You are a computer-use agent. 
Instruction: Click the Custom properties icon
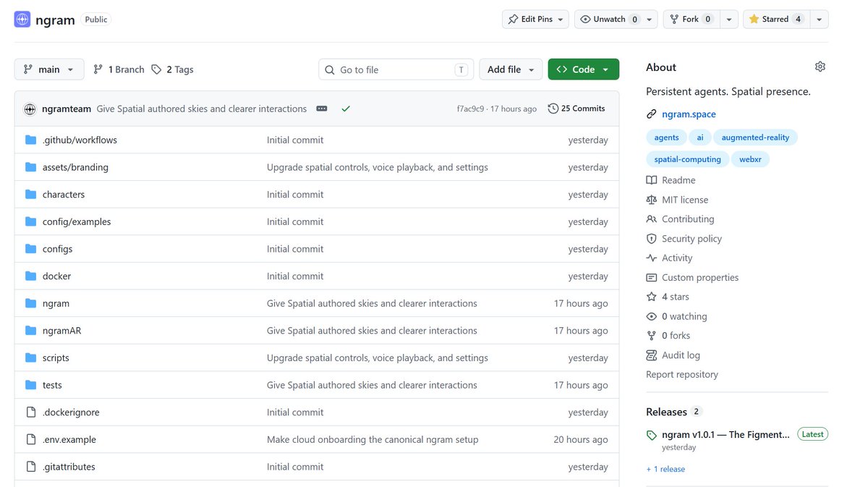652,277
